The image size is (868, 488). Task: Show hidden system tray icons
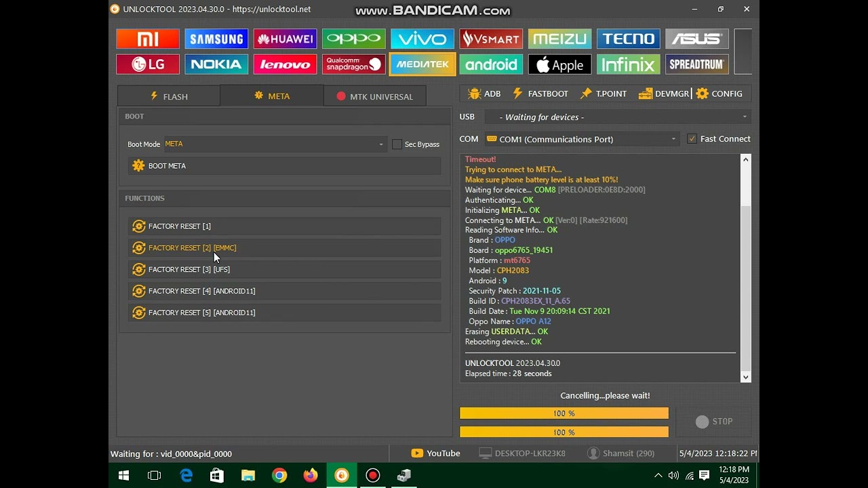658,476
